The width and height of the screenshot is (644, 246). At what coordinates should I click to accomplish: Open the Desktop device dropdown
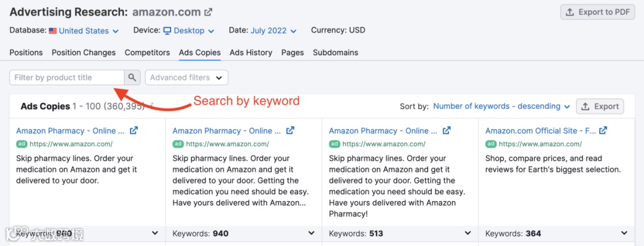pos(189,30)
